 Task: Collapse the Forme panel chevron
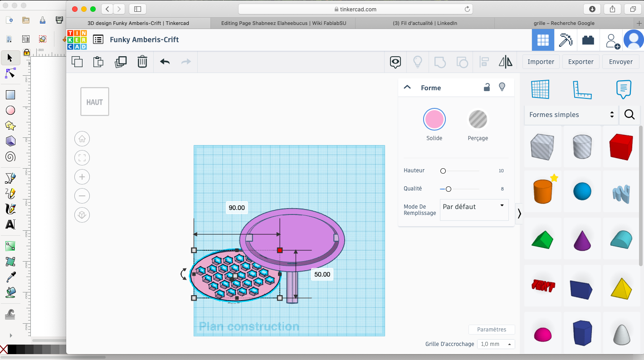(x=407, y=88)
